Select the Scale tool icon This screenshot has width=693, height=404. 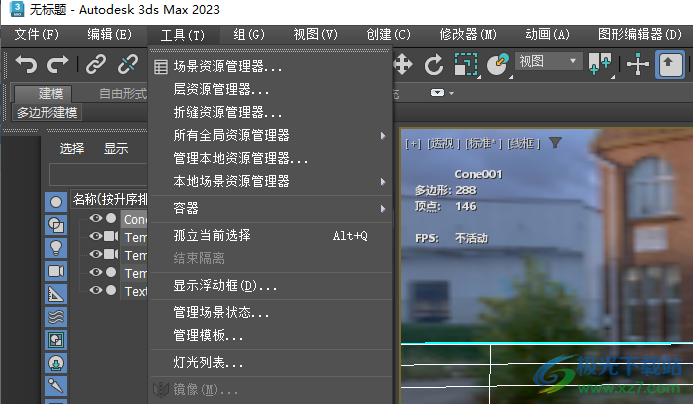click(466, 65)
